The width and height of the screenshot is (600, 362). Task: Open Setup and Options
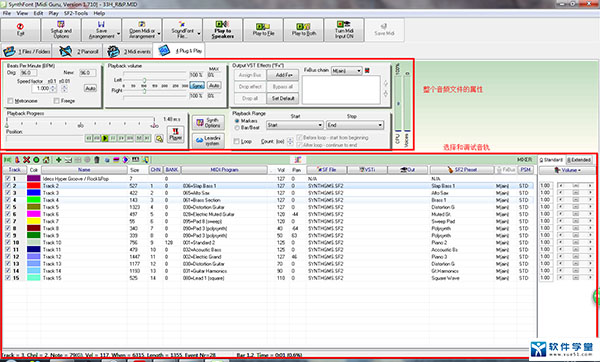(x=61, y=30)
